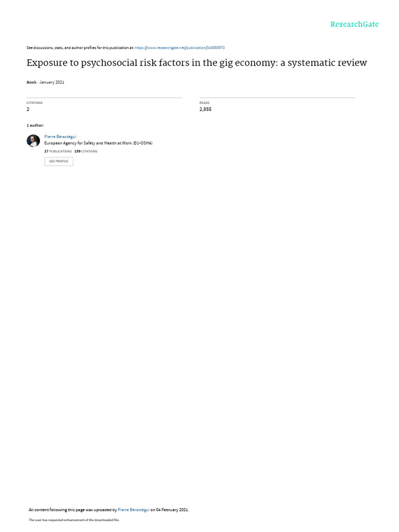Click the citations count value 2
Viewport: 399px width, 532px height.
28,109
